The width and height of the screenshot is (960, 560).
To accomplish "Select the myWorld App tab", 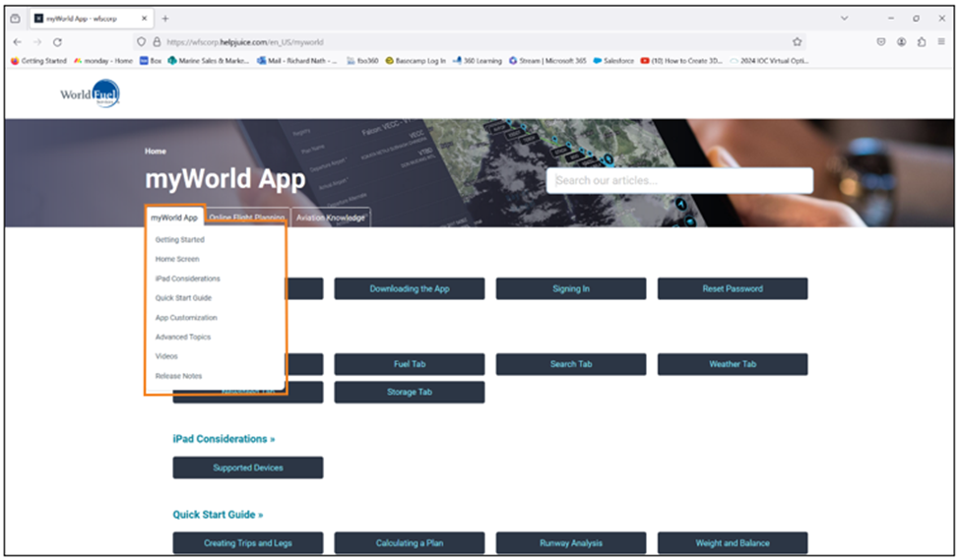I will 174,218.
